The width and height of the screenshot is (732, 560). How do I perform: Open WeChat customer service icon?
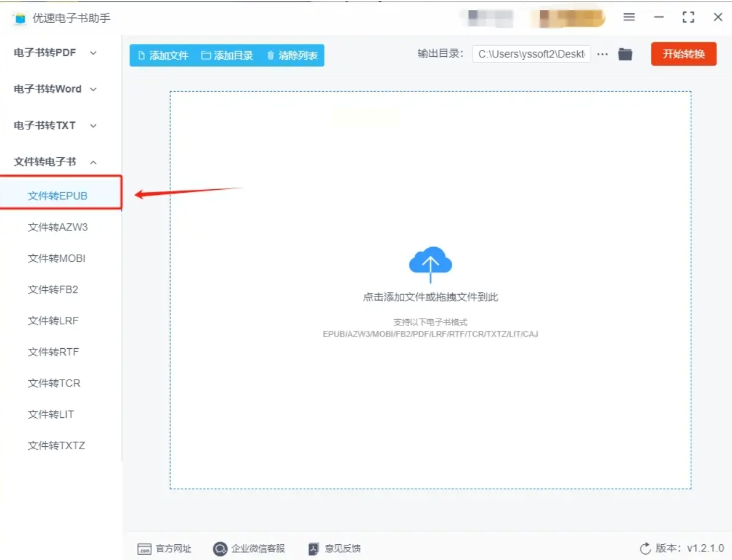(x=220, y=548)
